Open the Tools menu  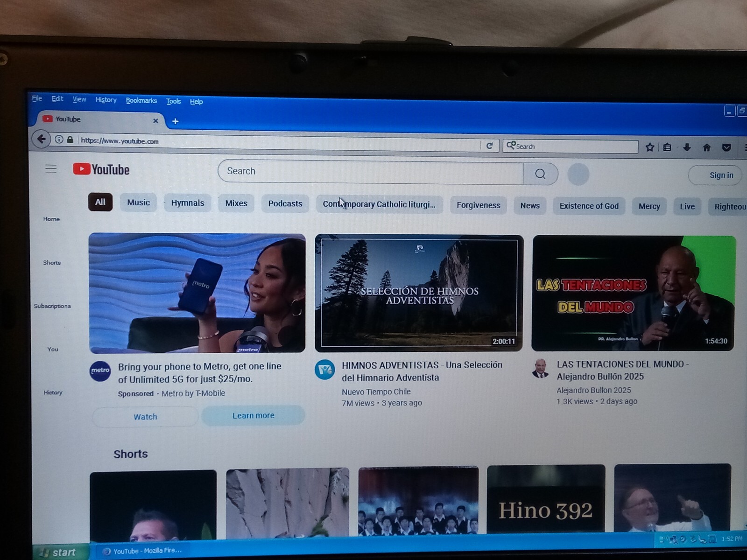coord(173,101)
